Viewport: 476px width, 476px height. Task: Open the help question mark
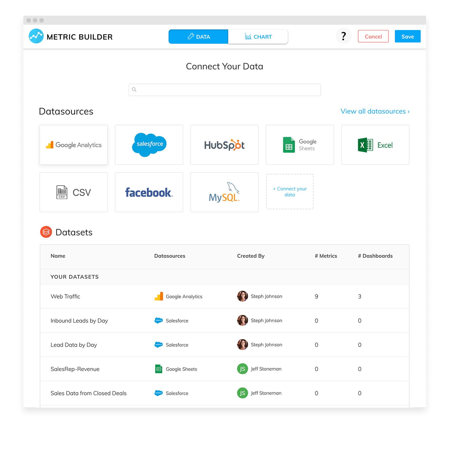pos(343,36)
